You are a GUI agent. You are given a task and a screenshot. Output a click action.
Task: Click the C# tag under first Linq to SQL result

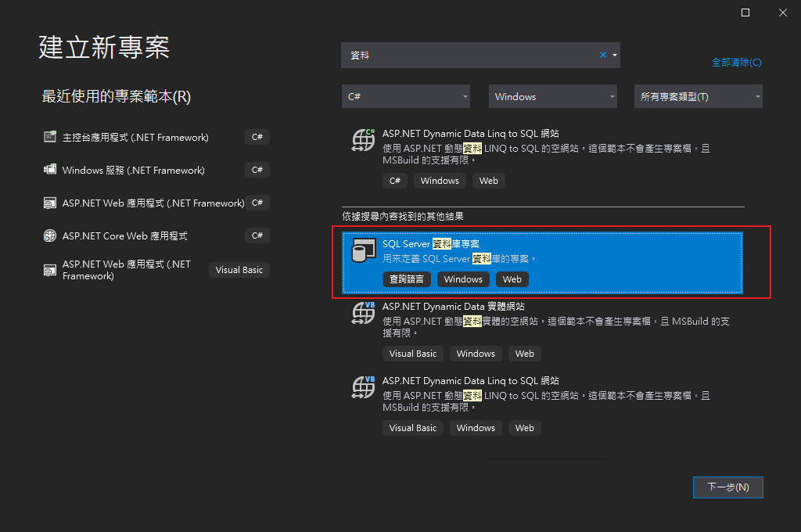coord(395,181)
